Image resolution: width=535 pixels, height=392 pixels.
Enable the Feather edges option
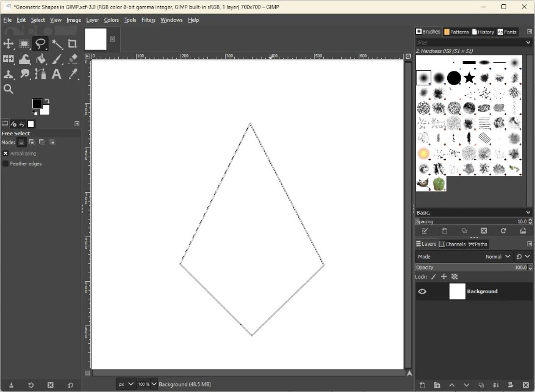(x=5, y=163)
